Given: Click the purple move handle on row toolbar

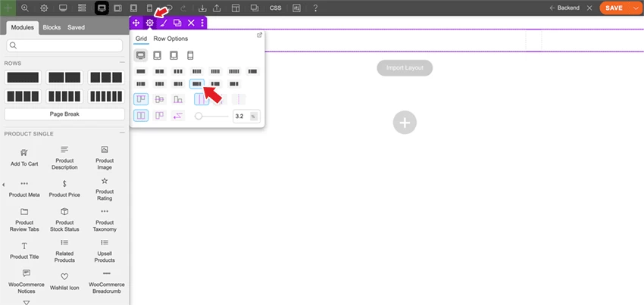Looking at the screenshot, I should point(136,23).
